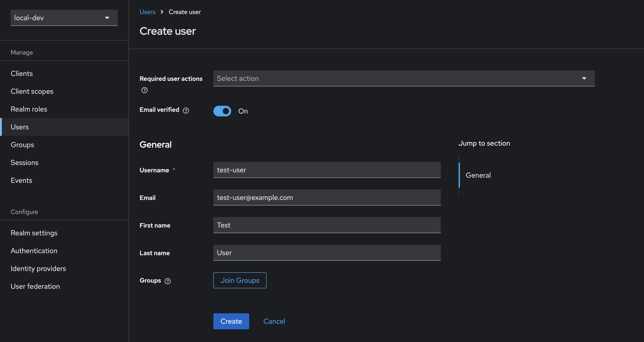The height and width of the screenshot is (342, 644).
Task: Open Realm settings under Configure
Action: pos(34,233)
